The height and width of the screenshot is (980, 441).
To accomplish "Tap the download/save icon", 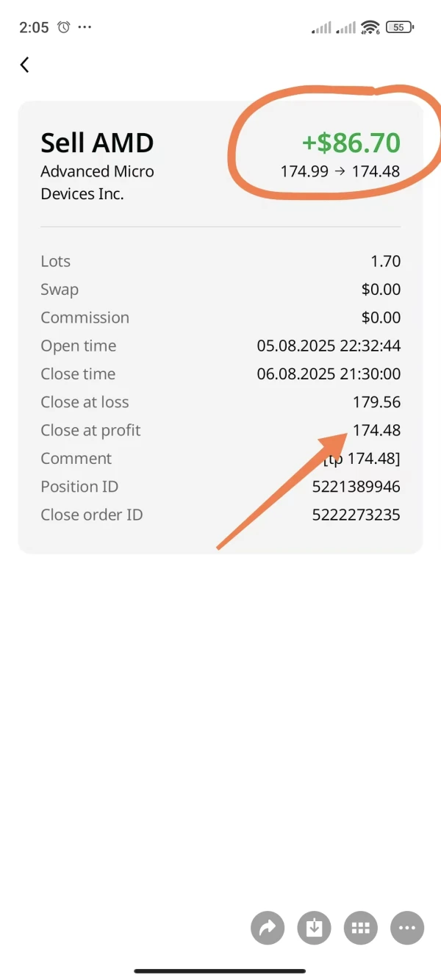I will 314,928.
